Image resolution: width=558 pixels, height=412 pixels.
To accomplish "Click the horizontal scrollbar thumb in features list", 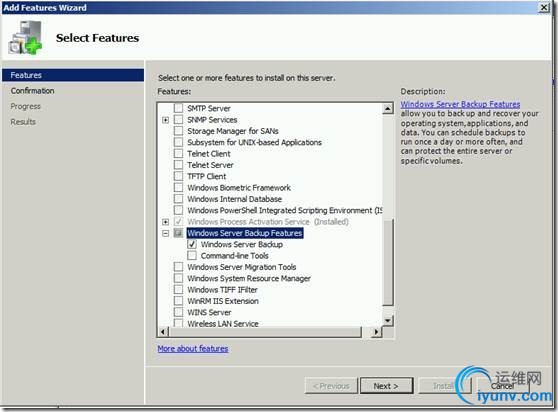I will [265, 332].
